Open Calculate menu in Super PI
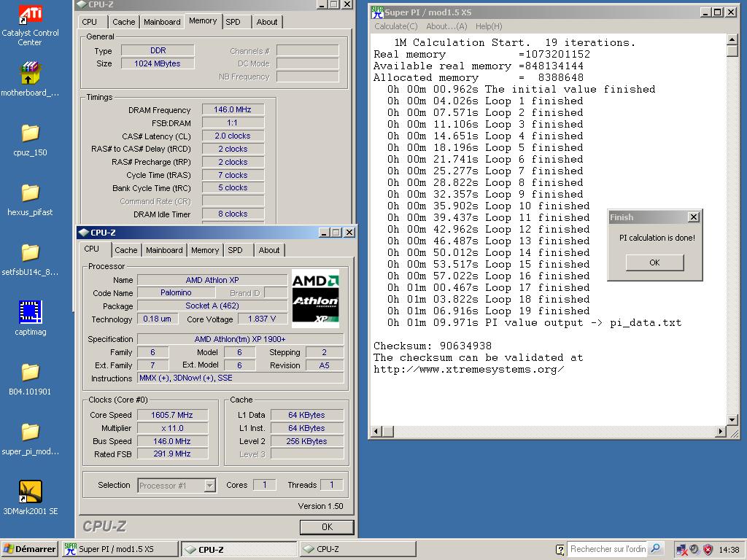Image resolution: width=747 pixels, height=560 pixels. coord(395,26)
